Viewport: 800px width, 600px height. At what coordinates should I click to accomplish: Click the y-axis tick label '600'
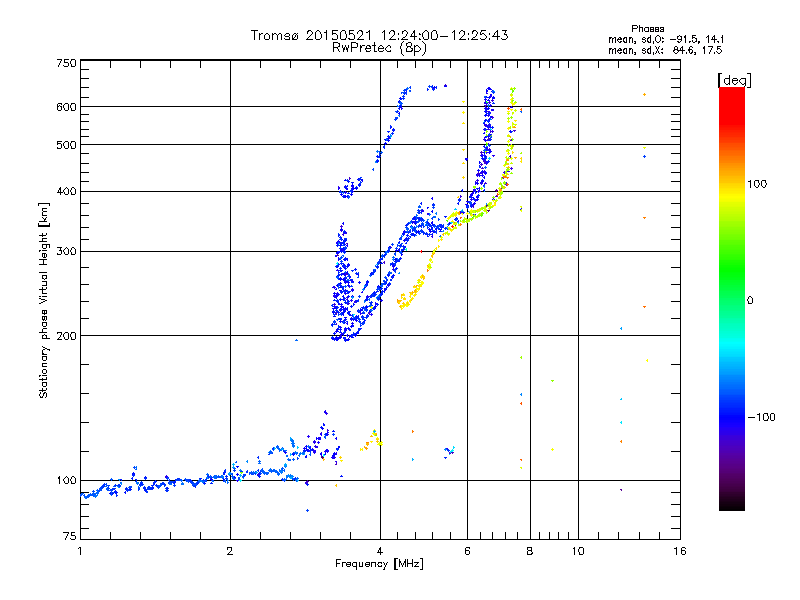click(67, 107)
